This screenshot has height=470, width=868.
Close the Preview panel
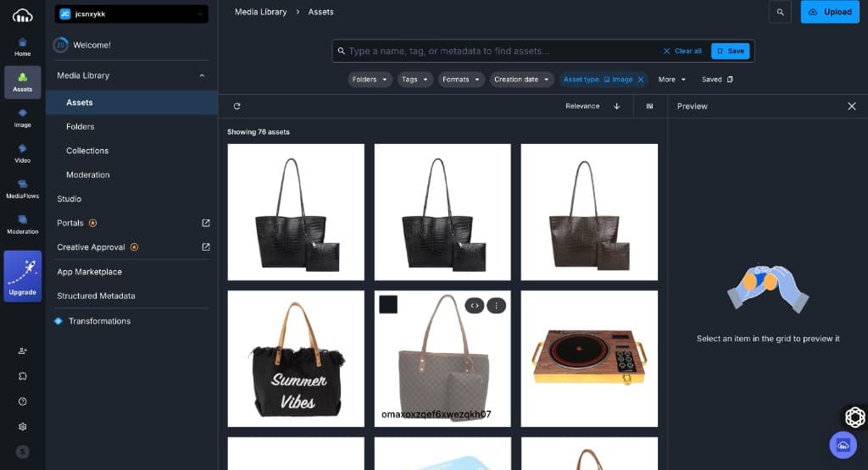point(851,106)
